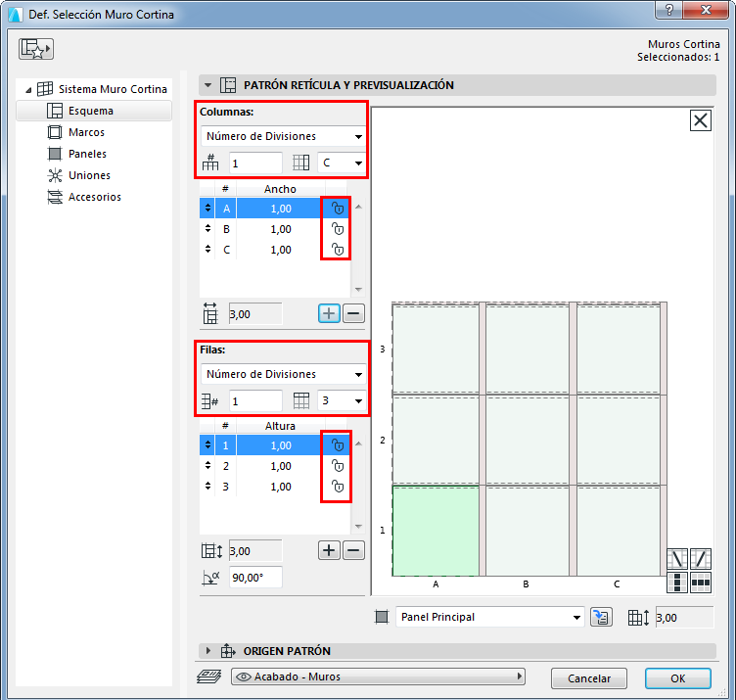Confirm with the OK button
736x700 pixels.
click(678, 678)
